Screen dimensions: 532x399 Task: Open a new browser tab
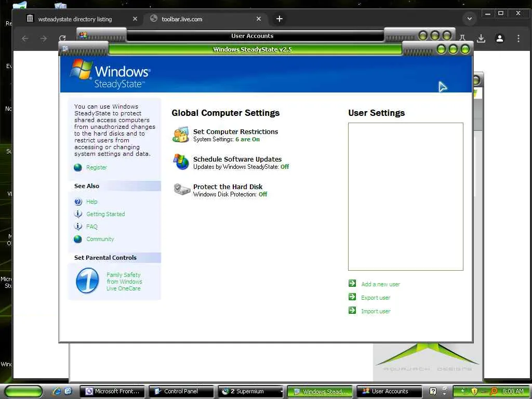click(279, 19)
